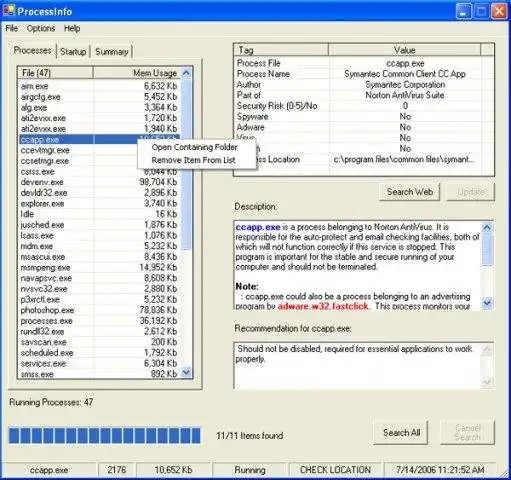Click the Value column header
This screenshot has height=480, width=511.
404,50
